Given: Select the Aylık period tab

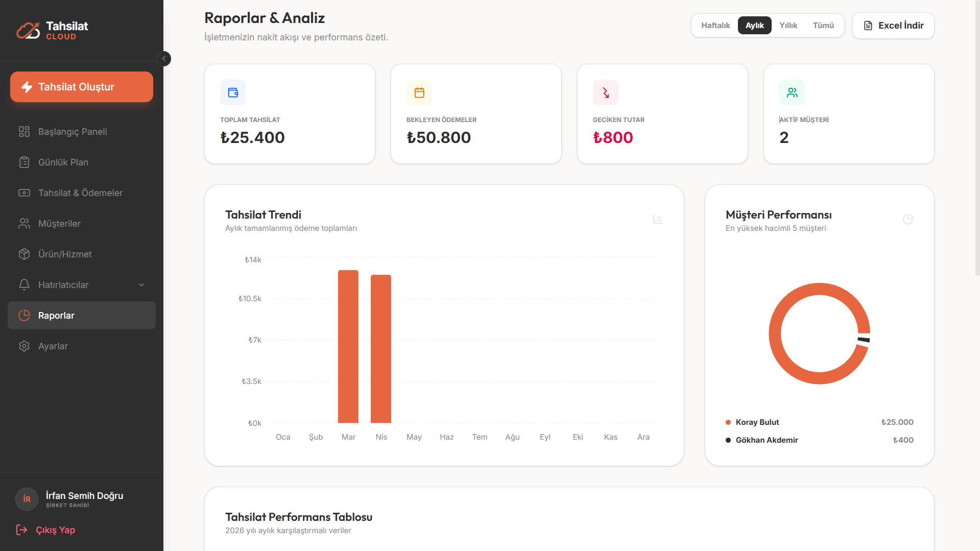Looking at the screenshot, I should (x=754, y=26).
